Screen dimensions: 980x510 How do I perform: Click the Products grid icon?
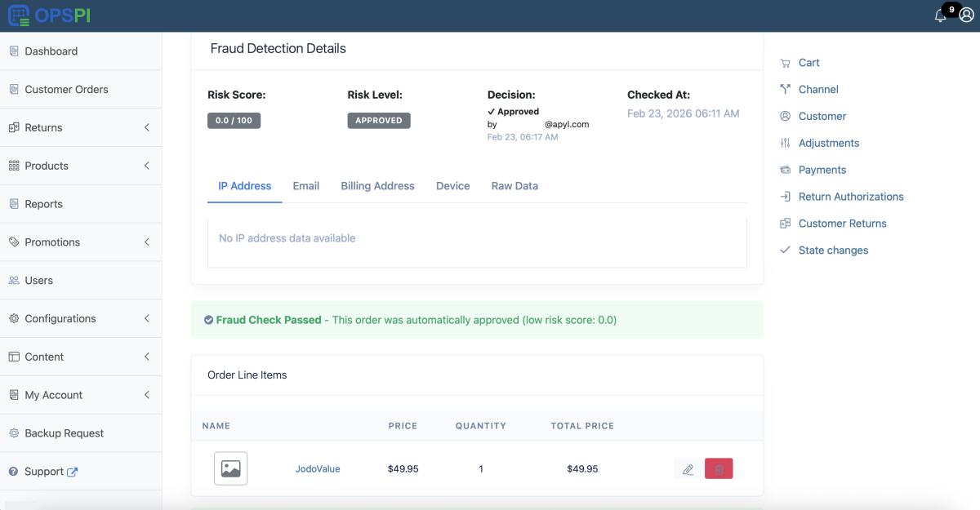[14, 166]
